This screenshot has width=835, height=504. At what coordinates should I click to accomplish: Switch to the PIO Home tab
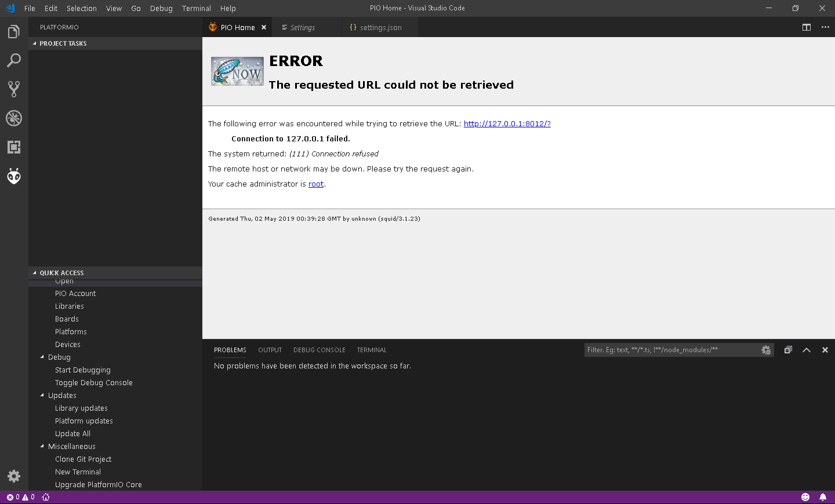(x=237, y=27)
